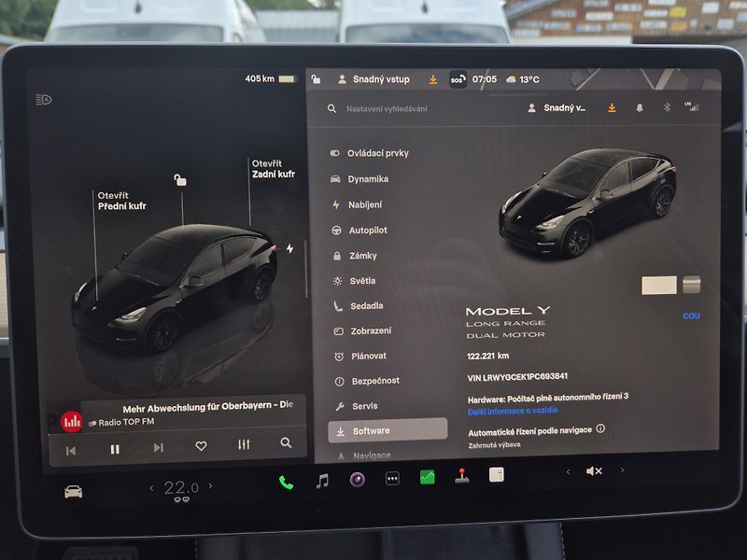The image size is (747, 560).
Task: Tap the red Radio TOP FM logo
Action: click(72, 422)
